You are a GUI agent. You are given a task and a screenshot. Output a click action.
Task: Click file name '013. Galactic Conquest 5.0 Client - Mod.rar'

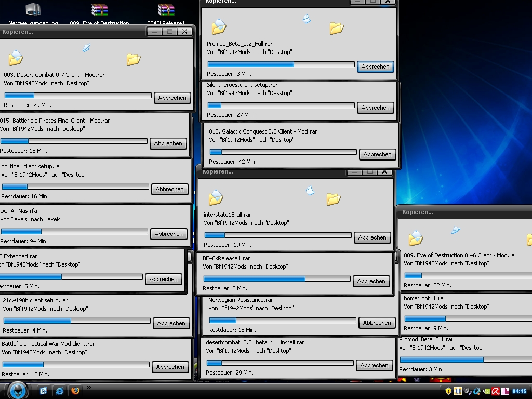pos(263,131)
